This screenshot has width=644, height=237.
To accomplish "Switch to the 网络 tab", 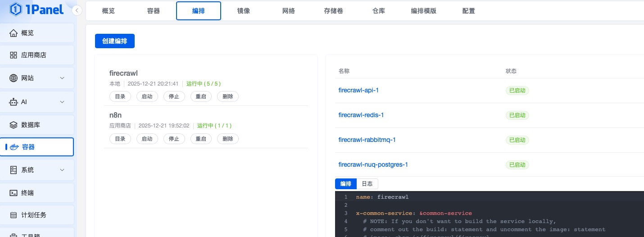I will [x=289, y=11].
